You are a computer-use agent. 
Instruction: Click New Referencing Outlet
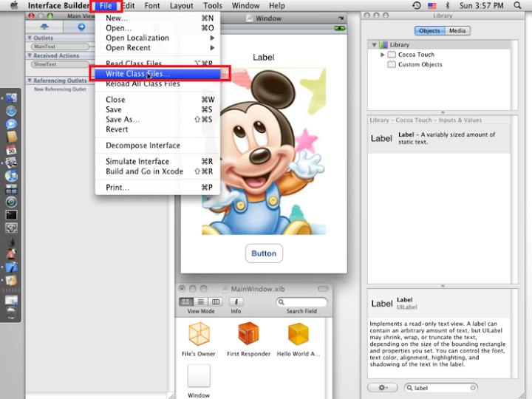(60, 89)
